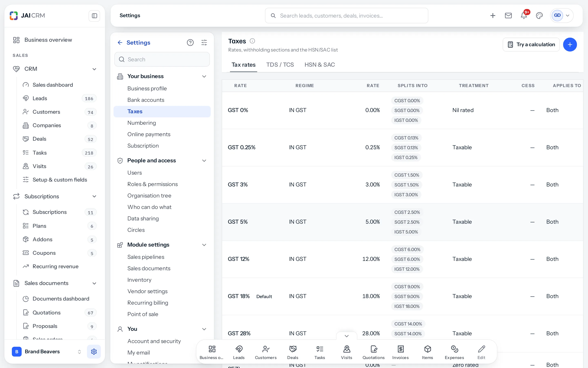Switch to the TDS / TCS tab
Viewport: 588px width, 368px height.
(x=280, y=65)
